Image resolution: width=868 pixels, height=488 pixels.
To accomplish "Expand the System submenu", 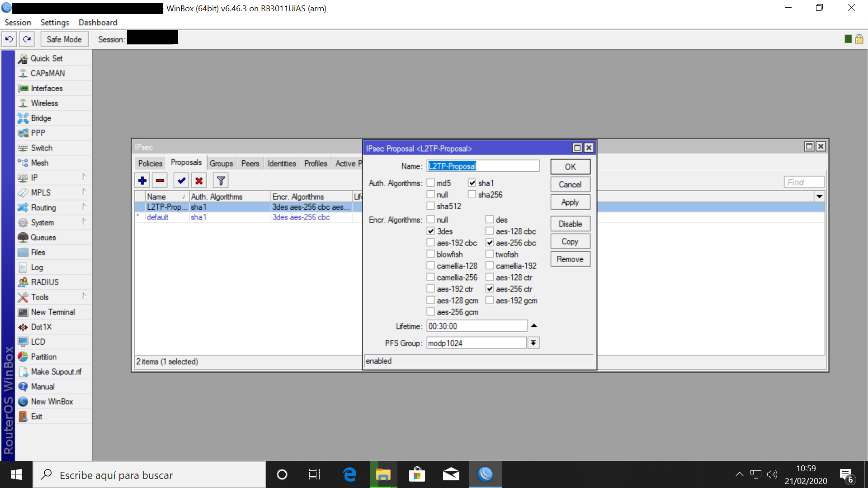I will [84, 222].
